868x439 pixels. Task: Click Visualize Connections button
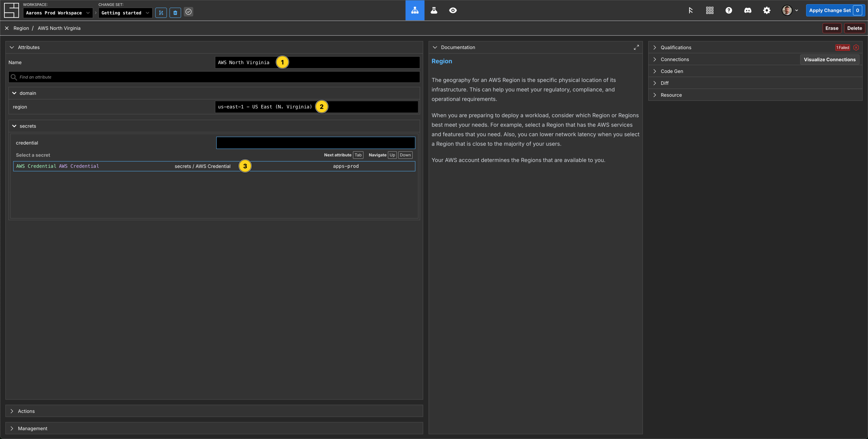point(830,60)
